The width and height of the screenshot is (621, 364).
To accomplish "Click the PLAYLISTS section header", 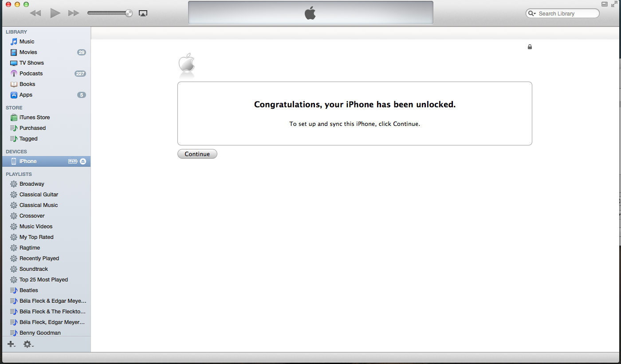I will coord(19,174).
